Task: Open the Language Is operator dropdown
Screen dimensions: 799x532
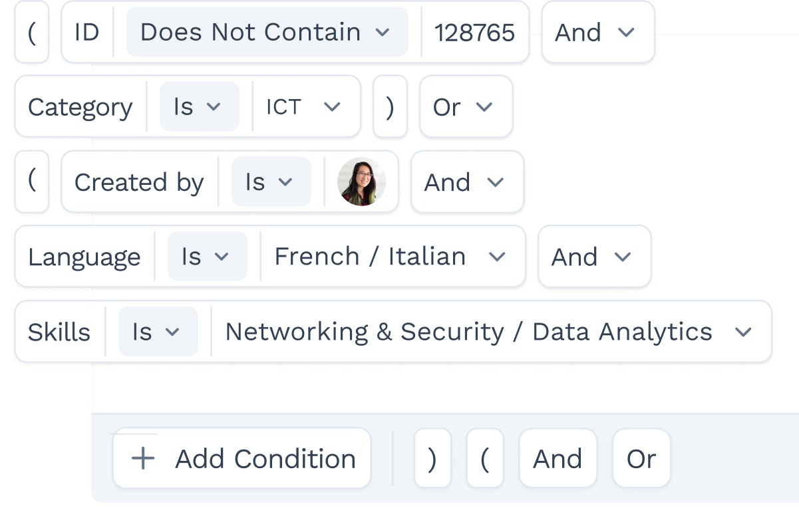Action: tap(207, 257)
